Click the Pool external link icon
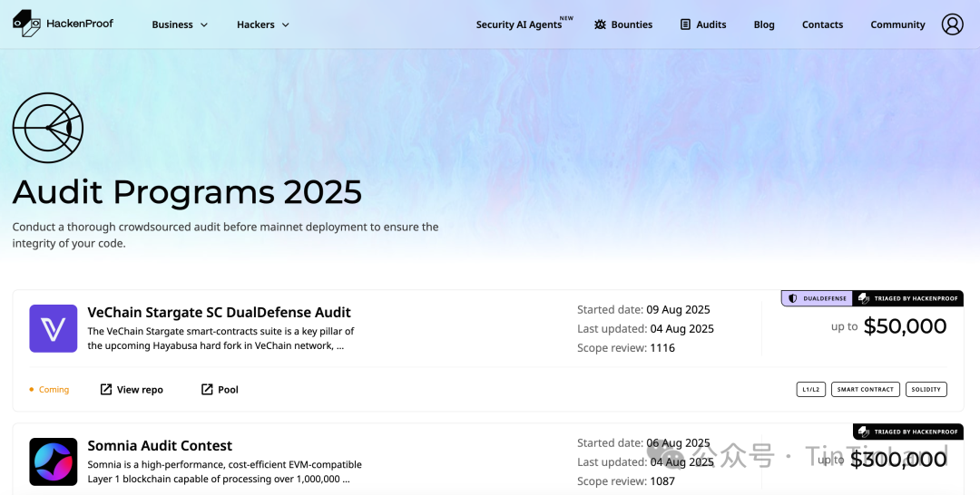This screenshot has height=495, width=980. (x=207, y=390)
